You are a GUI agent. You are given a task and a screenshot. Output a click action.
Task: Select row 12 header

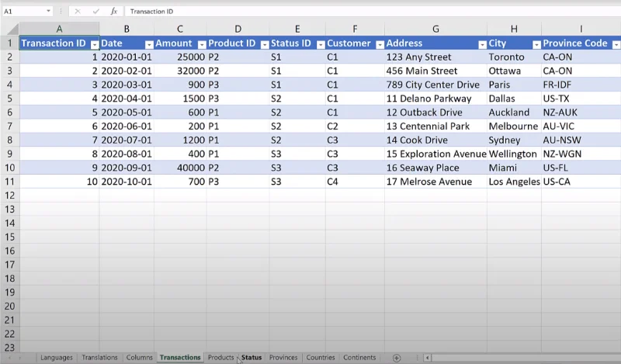point(9,196)
